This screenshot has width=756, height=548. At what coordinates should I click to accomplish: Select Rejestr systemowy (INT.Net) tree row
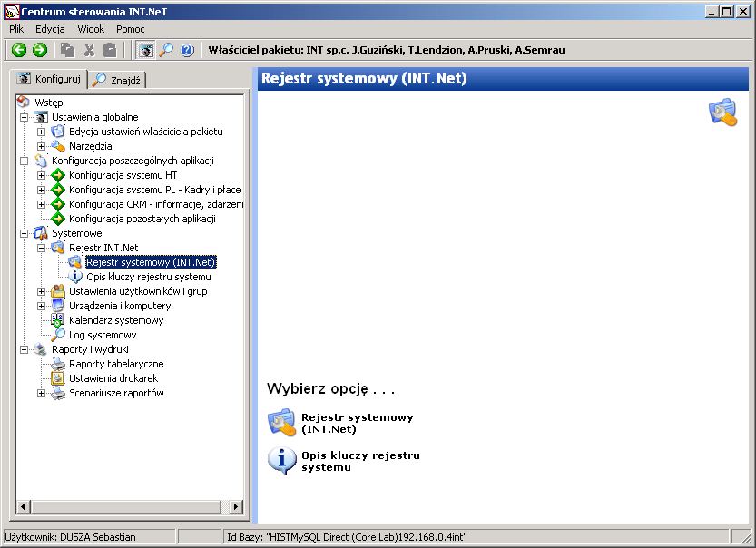pyautogui.click(x=151, y=261)
